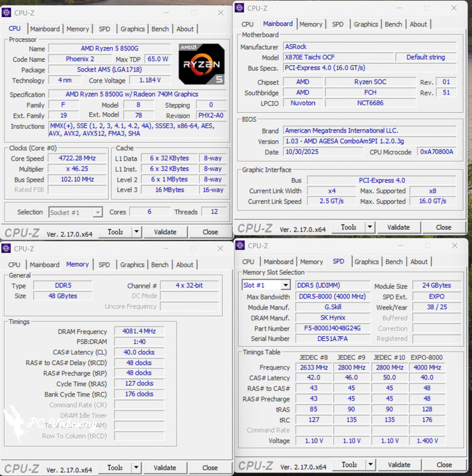Open Tools dropdown arrow in Memory window

136,468
